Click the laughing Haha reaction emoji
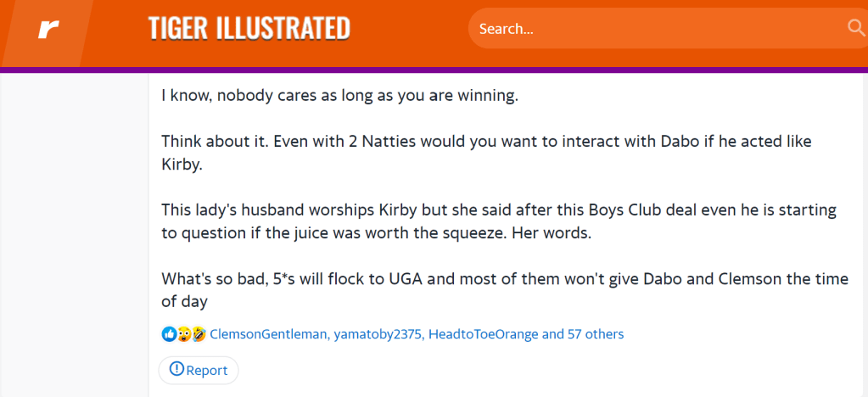The height and width of the screenshot is (397, 868). (199, 334)
